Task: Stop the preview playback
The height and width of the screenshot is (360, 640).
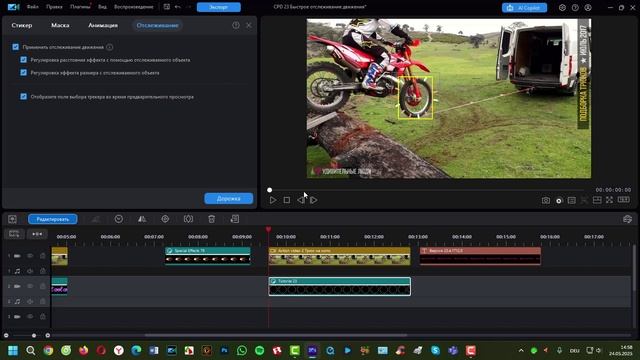Action: pos(287,200)
